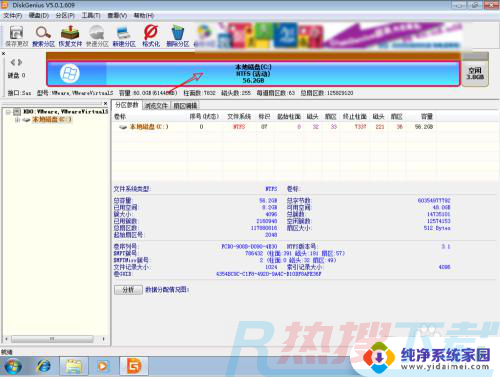
Task: Click the 标识 column header
Action: (264, 117)
